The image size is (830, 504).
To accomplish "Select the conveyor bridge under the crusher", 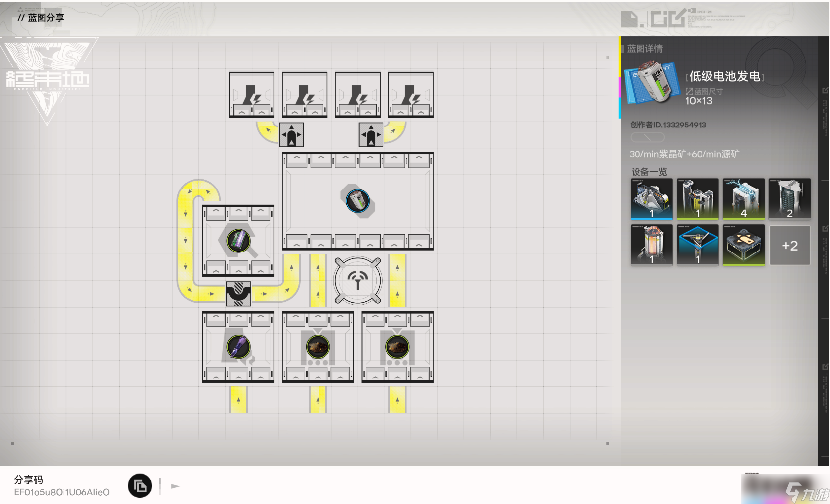I will pos(239,294).
